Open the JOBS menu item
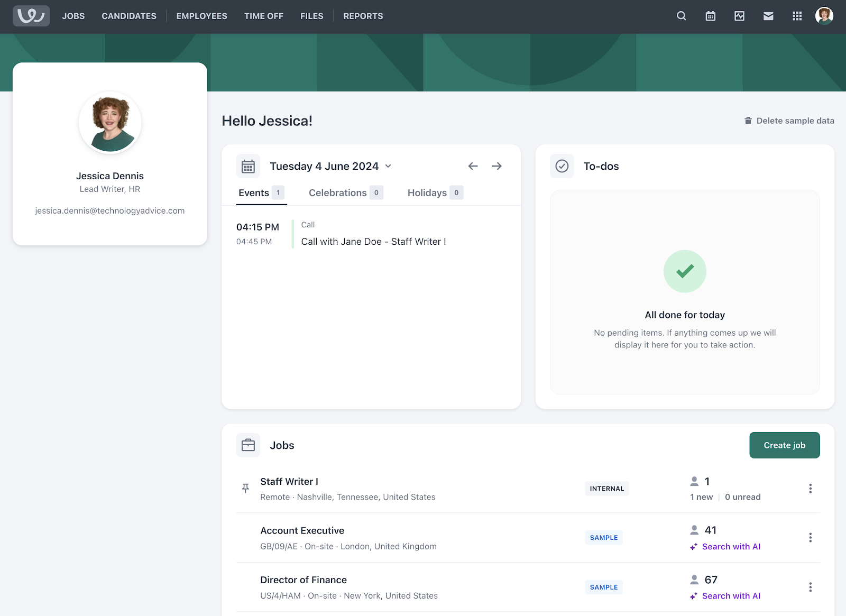The height and width of the screenshot is (616, 846). pyautogui.click(x=73, y=16)
